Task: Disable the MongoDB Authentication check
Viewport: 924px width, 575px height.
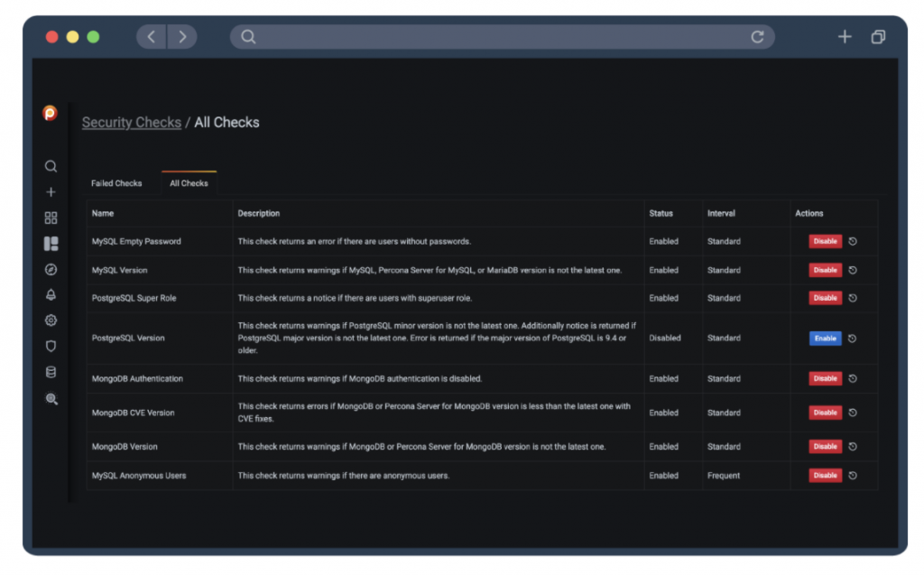Action: [825, 378]
